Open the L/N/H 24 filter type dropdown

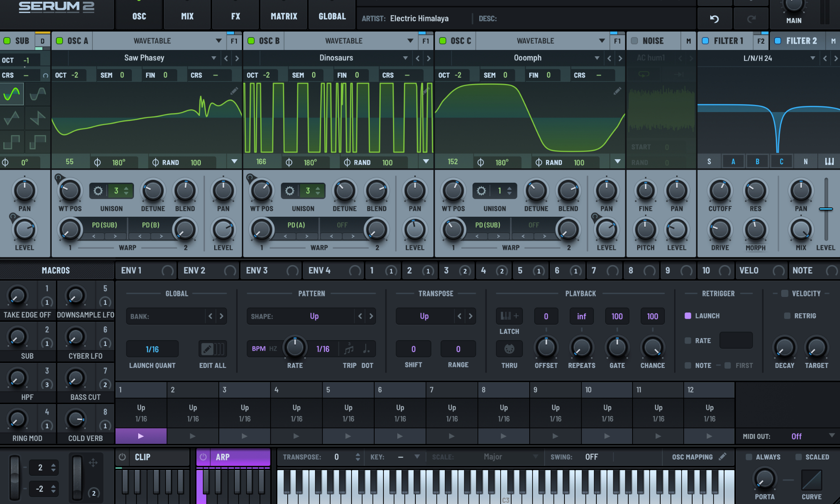tap(812, 58)
